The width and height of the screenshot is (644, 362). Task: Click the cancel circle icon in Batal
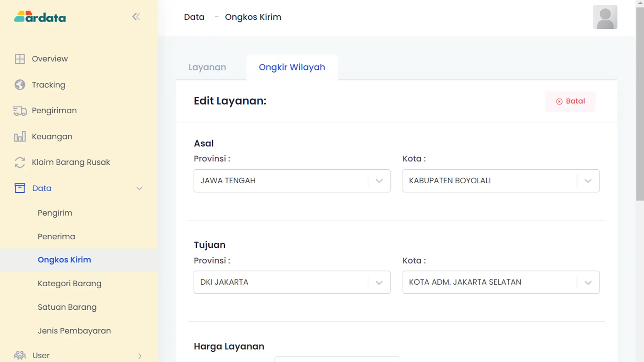pos(559,102)
